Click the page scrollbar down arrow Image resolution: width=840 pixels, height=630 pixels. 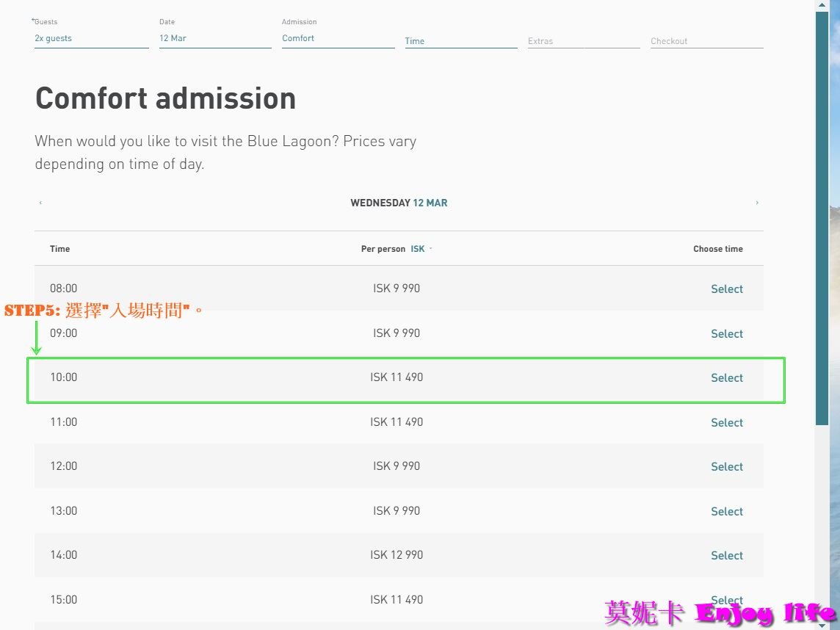pyautogui.click(x=822, y=625)
